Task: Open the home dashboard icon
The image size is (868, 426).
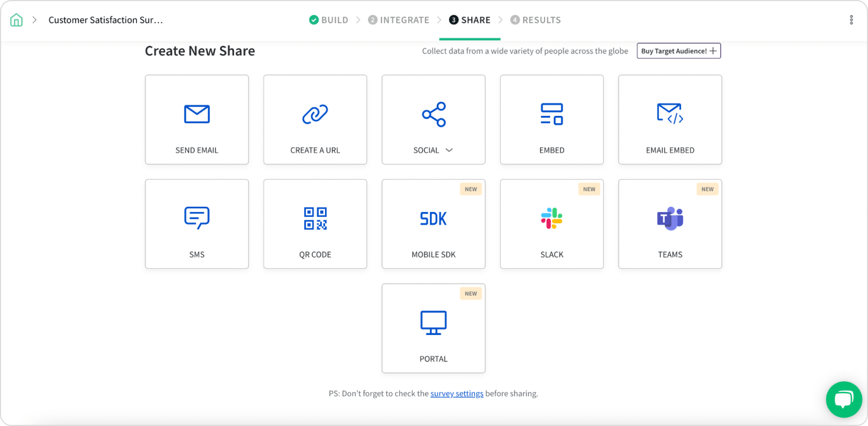Action: 16,20
